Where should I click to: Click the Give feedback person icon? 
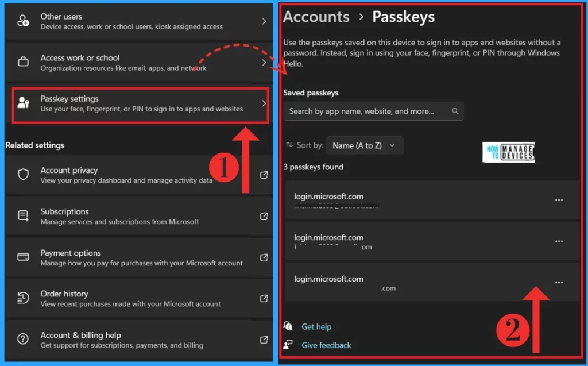coord(288,344)
